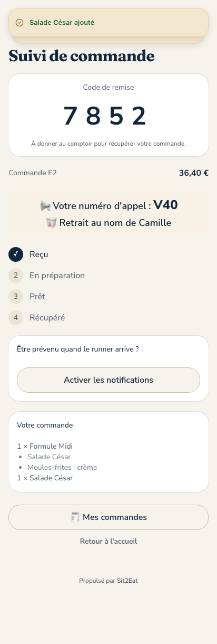This screenshot has width=217, height=644.
Task: Select the Moules-frites crème item
Action: (62, 468)
